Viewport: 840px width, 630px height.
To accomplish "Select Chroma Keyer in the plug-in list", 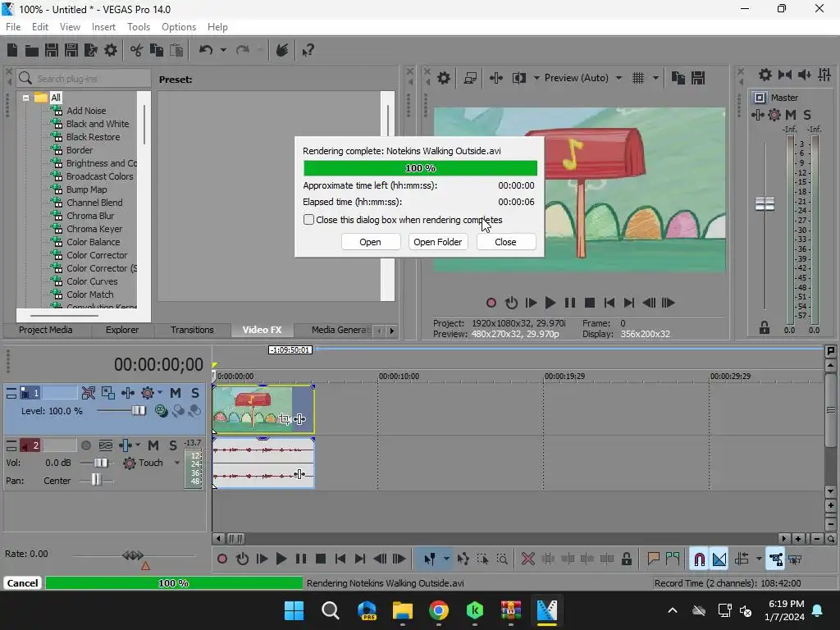I will pyautogui.click(x=94, y=229).
